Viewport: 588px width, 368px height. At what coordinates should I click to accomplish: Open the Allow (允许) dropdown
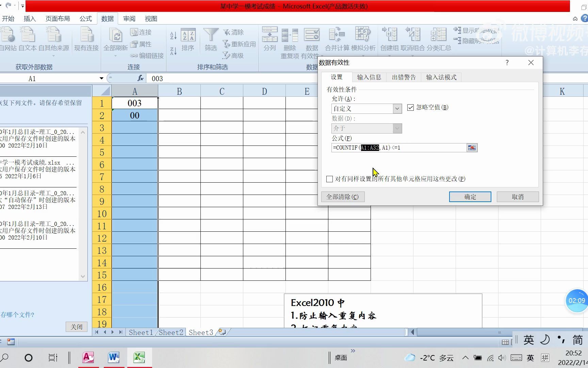point(397,109)
